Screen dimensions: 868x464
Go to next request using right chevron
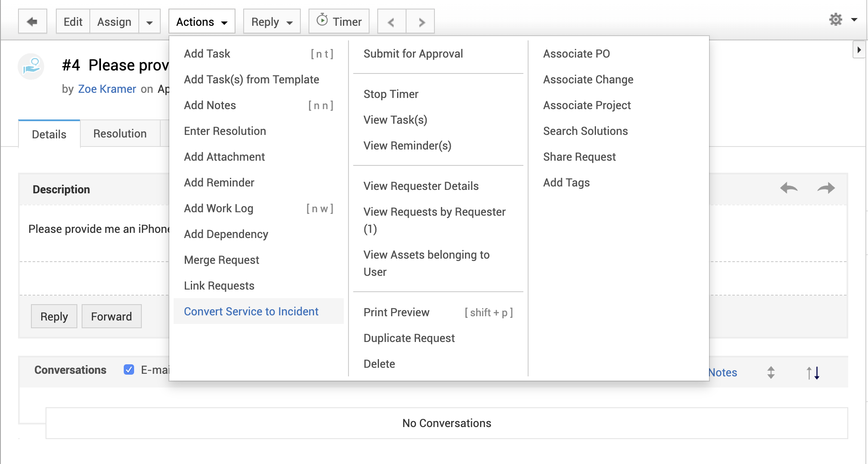click(x=421, y=22)
